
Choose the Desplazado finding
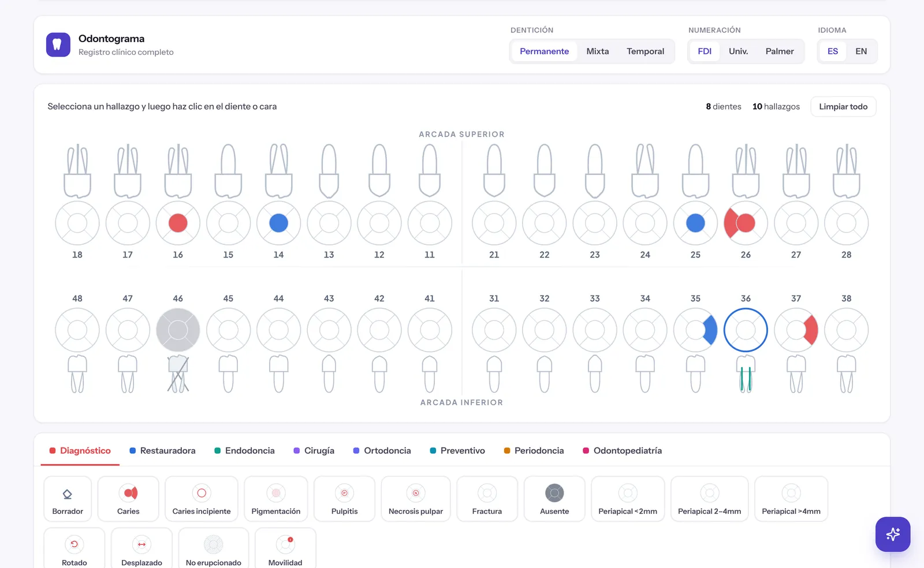[142, 548]
